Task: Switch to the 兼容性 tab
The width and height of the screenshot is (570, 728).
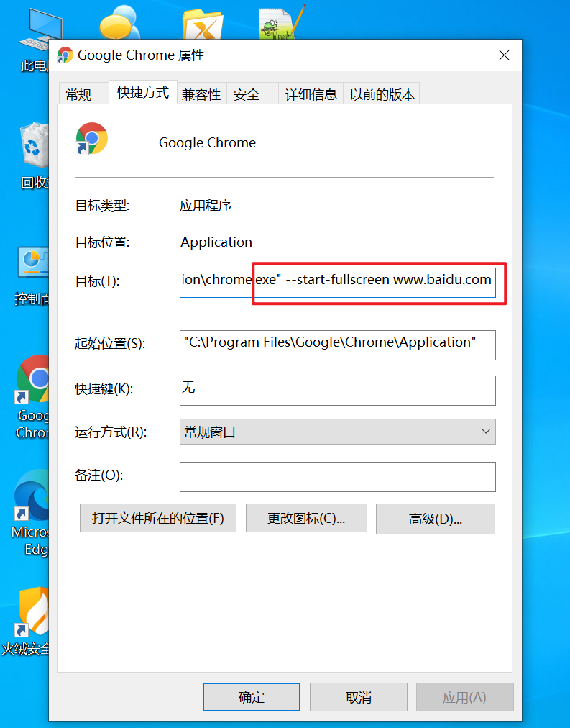Action: click(201, 94)
